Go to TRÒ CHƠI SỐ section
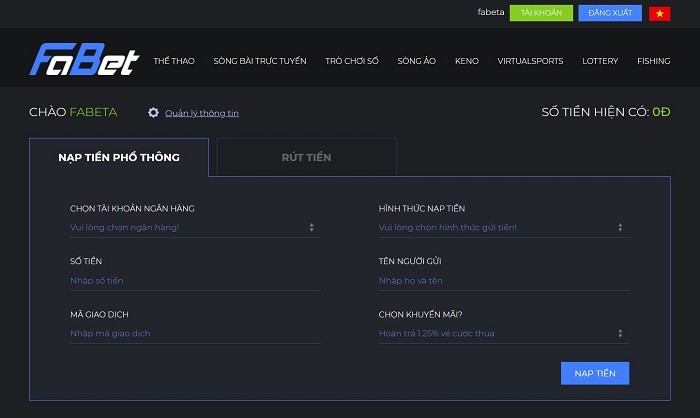 (x=352, y=61)
